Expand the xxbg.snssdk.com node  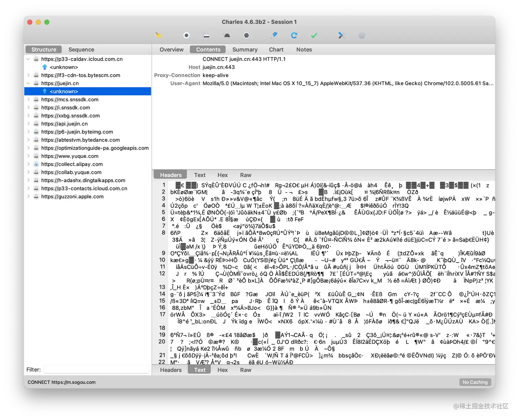28,116
